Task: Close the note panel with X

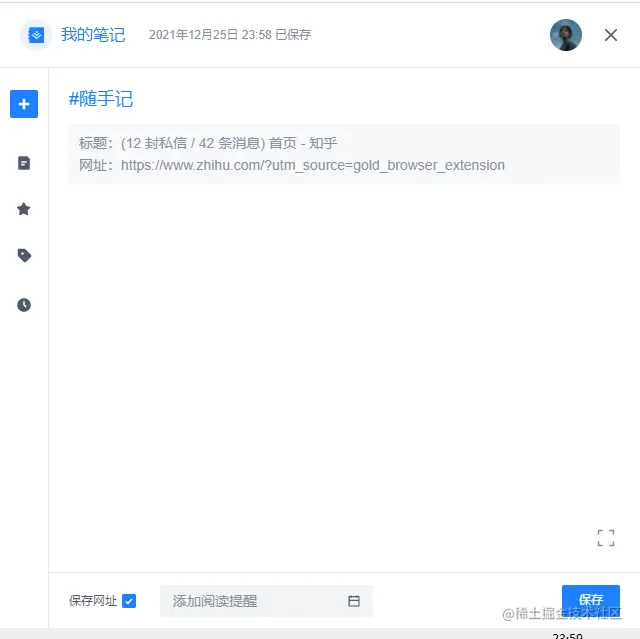Action: 611,35
